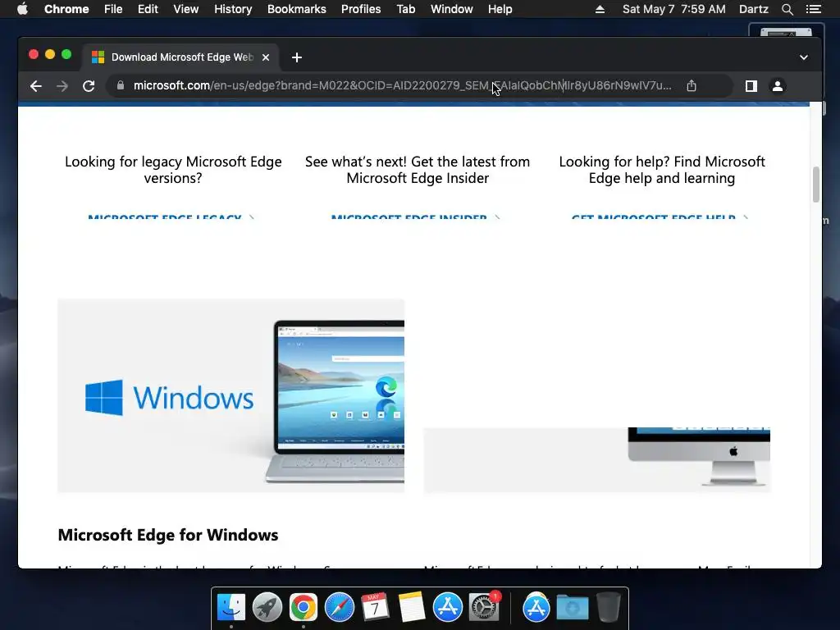Image resolution: width=840 pixels, height=630 pixels.
Task: Share this page from the address bar
Action: (x=692, y=85)
